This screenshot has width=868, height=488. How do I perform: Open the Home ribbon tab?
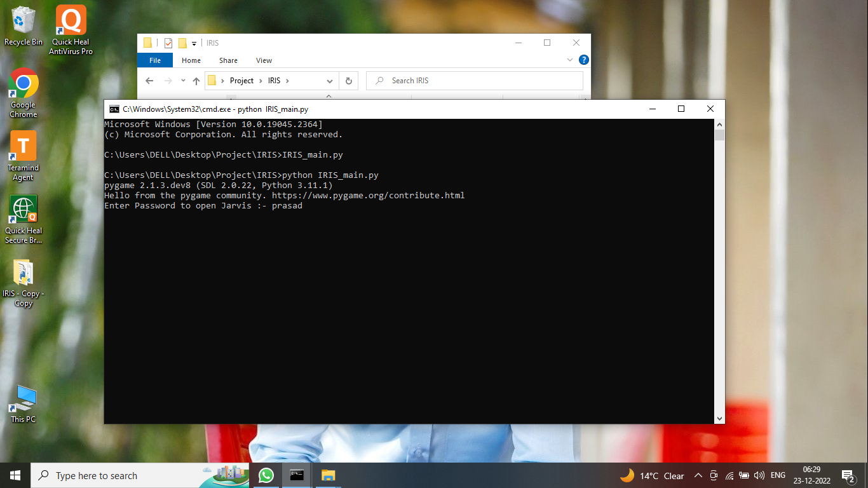(191, 60)
